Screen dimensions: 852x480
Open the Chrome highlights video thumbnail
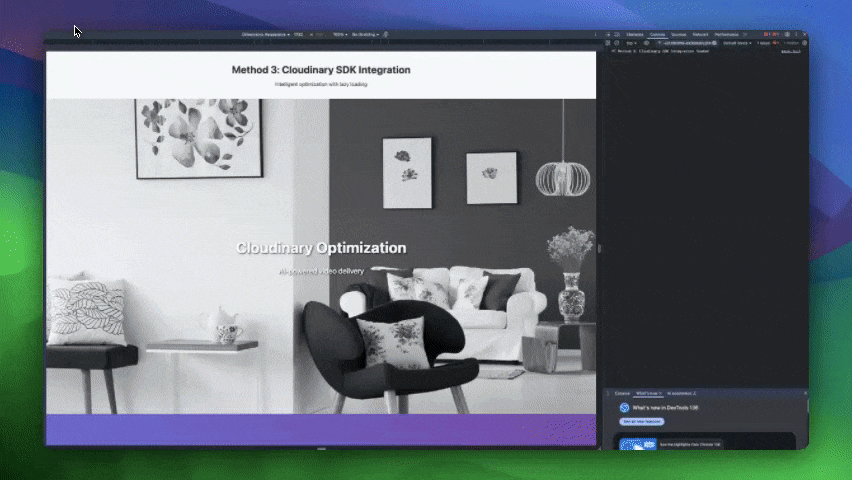(x=638, y=444)
